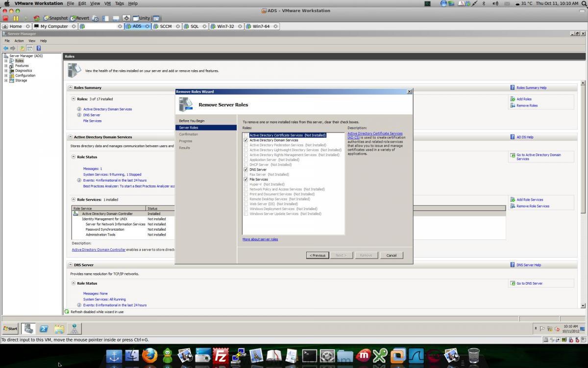The image size is (588, 368).
Task: Expand the Configuration tree node
Action: pyautogui.click(x=6, y=76)
